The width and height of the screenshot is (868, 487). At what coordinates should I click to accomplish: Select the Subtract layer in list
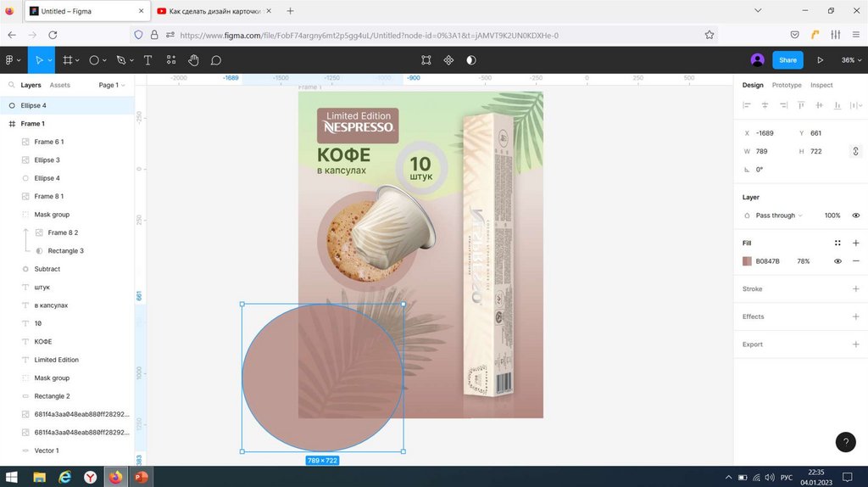(47, 269)
